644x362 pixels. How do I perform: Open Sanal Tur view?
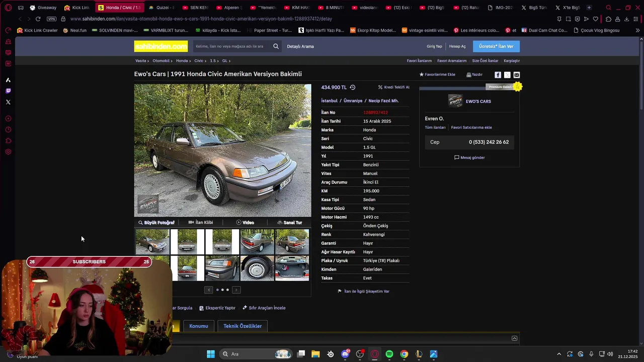tap(289, 222)
